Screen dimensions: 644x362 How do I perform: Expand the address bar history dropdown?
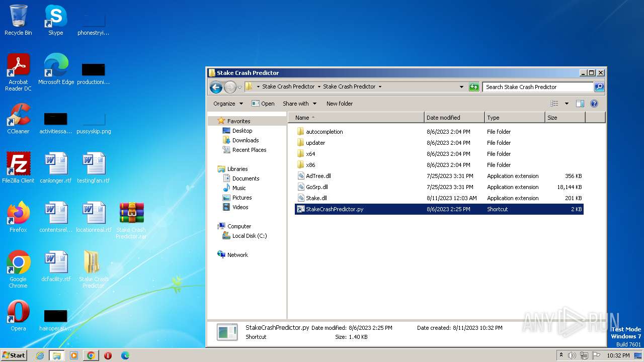[x=461, y=86]
